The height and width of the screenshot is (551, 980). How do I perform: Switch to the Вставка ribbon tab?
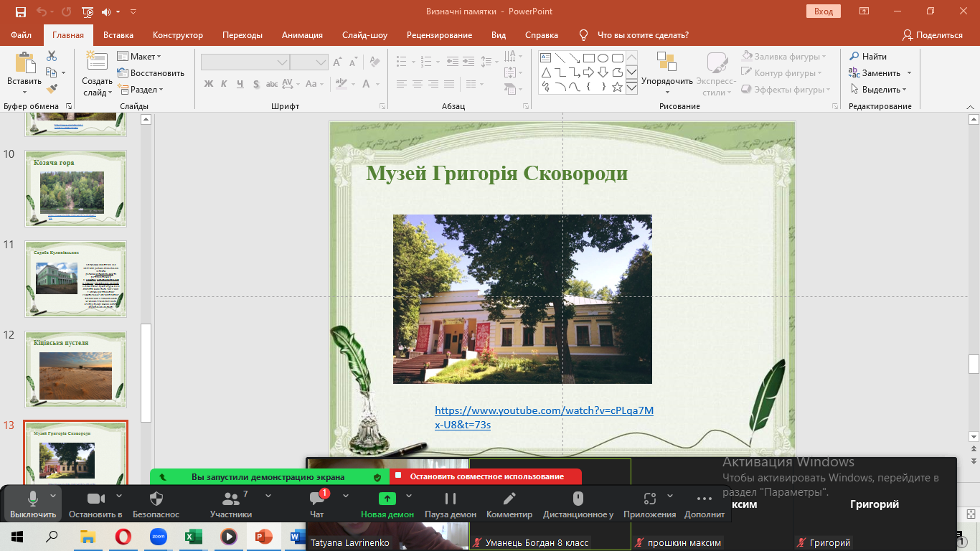pos(118,35)
